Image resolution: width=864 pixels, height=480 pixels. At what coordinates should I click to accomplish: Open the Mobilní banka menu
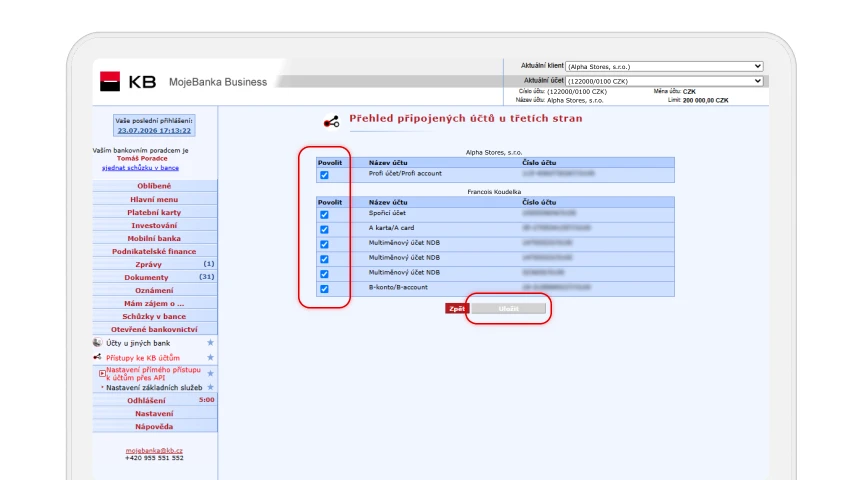(x=154, y=238)
